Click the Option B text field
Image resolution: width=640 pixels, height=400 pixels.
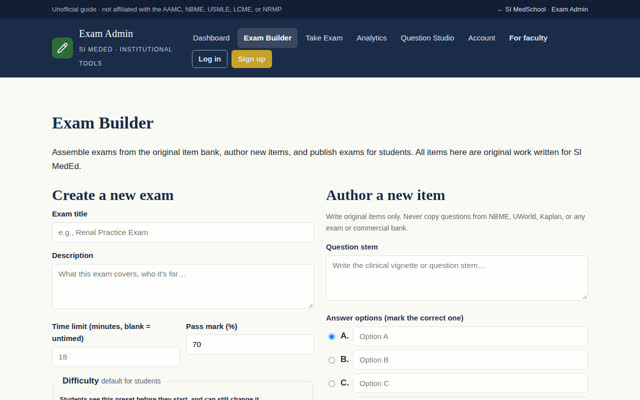click(470, 360)
